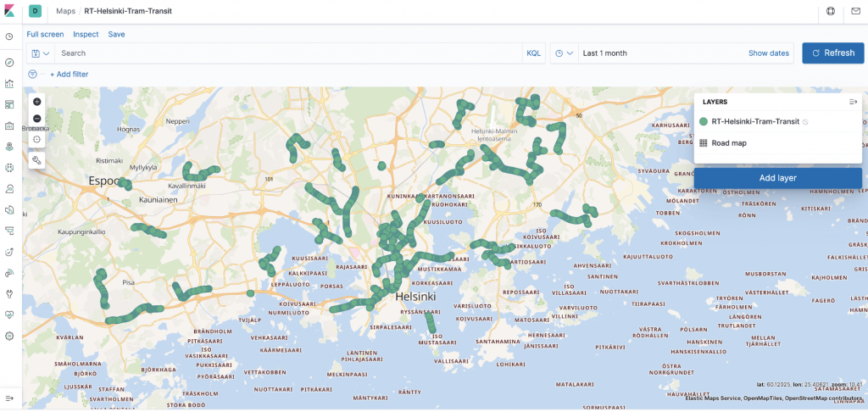This screenshot has height=412, width=868.
Task: Enter Full screen mode
Action: [45, 34]
